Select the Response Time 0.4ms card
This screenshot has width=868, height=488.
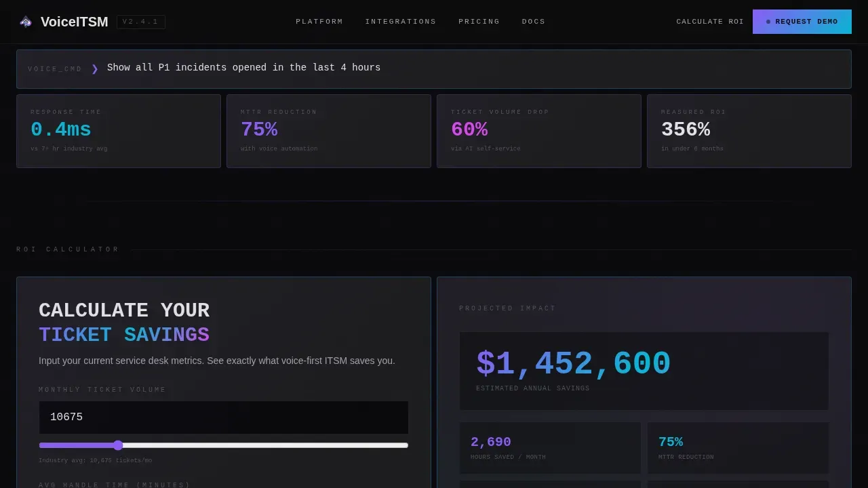pos(119,131)
